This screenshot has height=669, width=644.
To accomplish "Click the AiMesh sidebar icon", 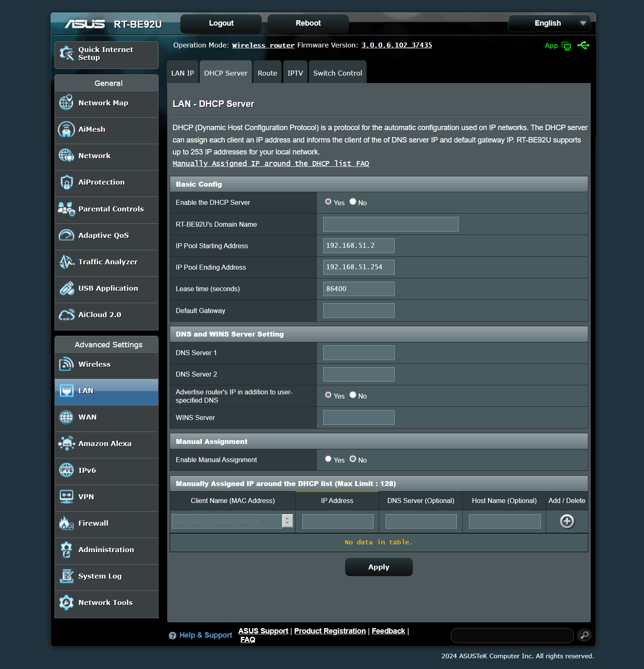I will tap(66, 129).
